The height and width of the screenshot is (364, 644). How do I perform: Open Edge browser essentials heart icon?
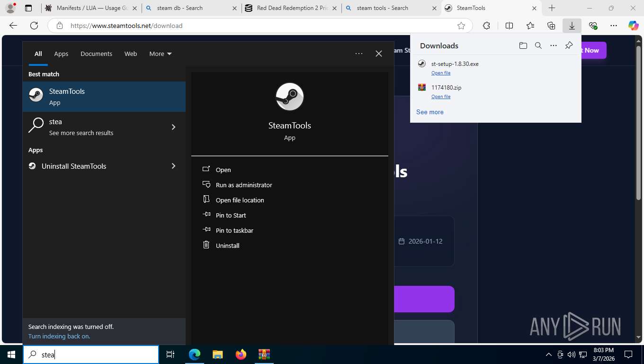coord(593,26)
